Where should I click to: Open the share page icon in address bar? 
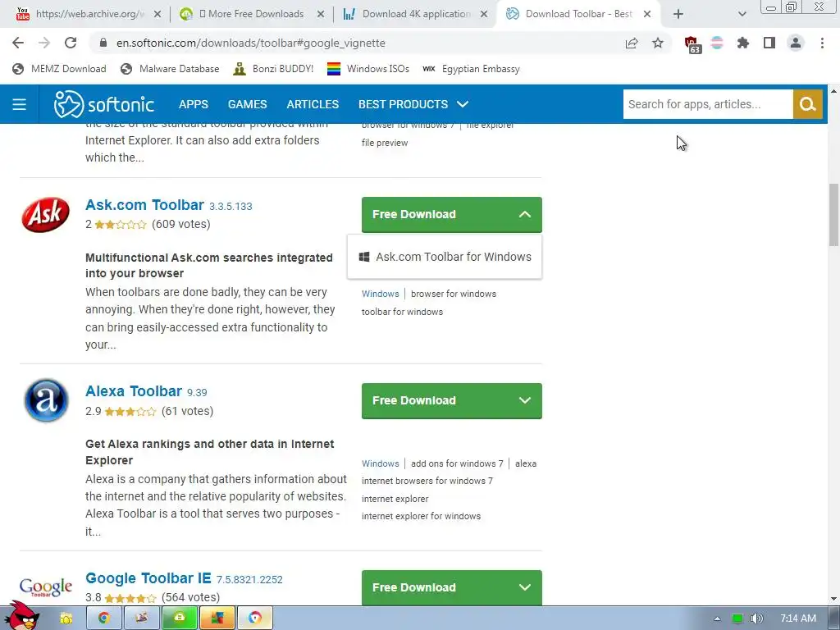[632, 43]
